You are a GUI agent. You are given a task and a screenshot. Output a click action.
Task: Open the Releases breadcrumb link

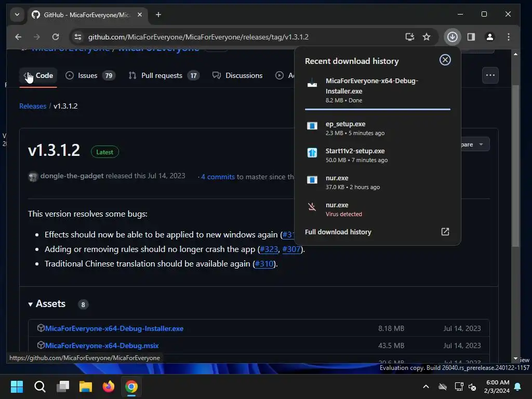pos(33,106)
